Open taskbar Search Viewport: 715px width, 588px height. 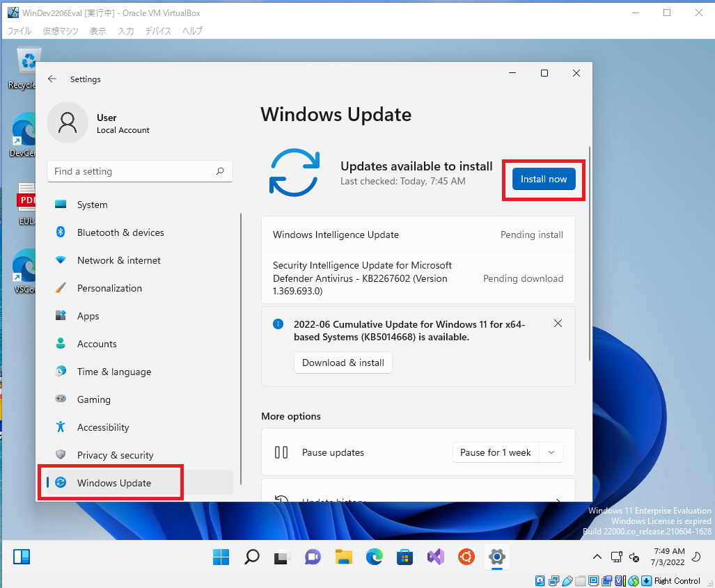tap(252, 557)
